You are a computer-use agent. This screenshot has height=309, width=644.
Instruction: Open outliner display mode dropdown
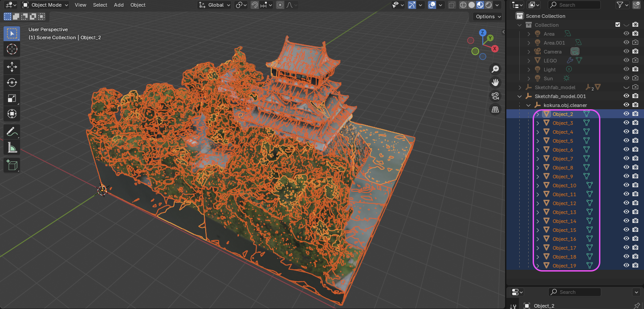point(534,5)
